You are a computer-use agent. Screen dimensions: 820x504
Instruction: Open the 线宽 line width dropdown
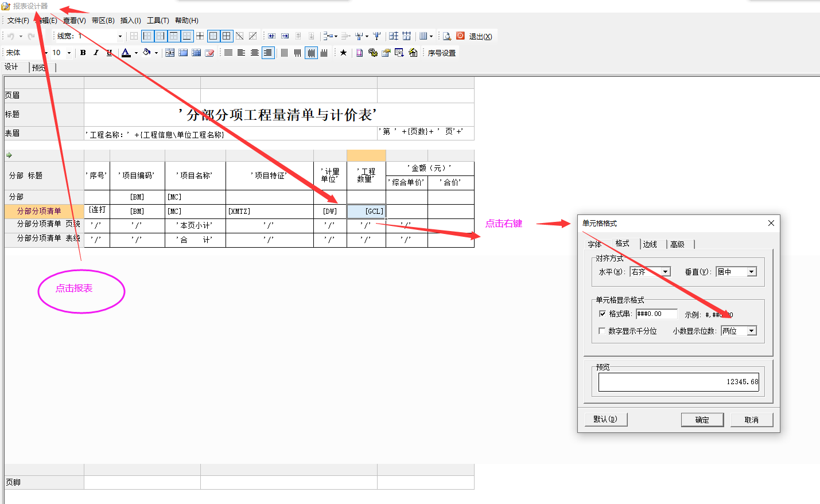click(120, 36)
